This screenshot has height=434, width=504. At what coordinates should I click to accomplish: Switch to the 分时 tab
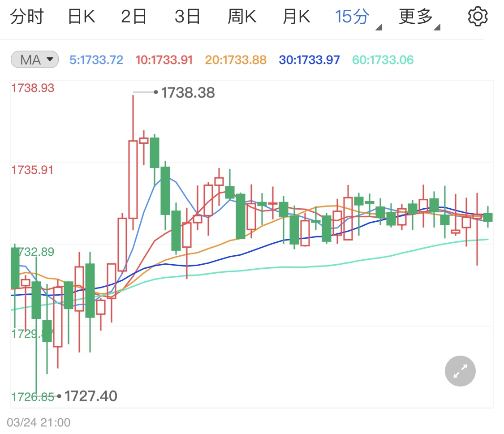point(27,17)
